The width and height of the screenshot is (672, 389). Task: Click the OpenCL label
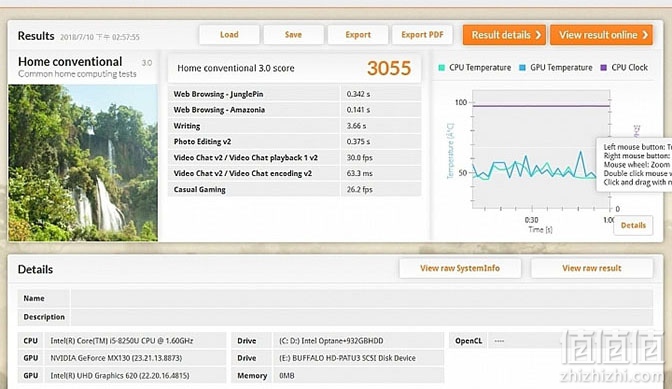[468, 341]
